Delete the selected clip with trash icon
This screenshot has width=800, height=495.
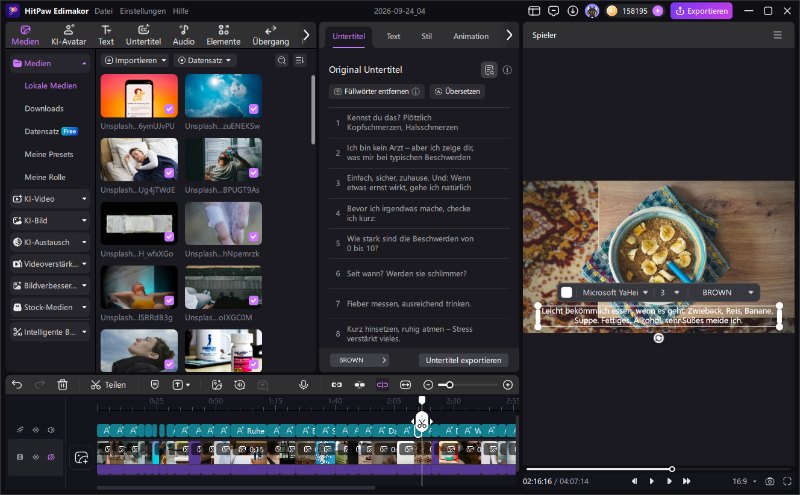click(x=62, y=385)
